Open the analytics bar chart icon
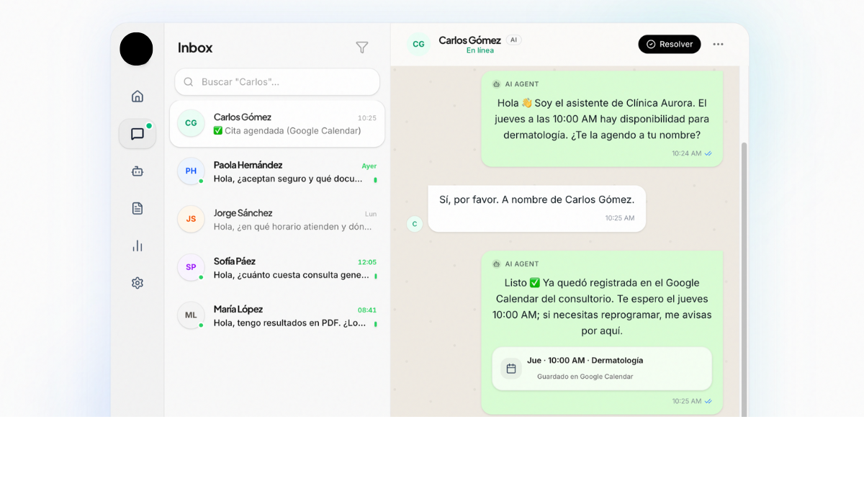The image size is (864, 504). [138, 246]
